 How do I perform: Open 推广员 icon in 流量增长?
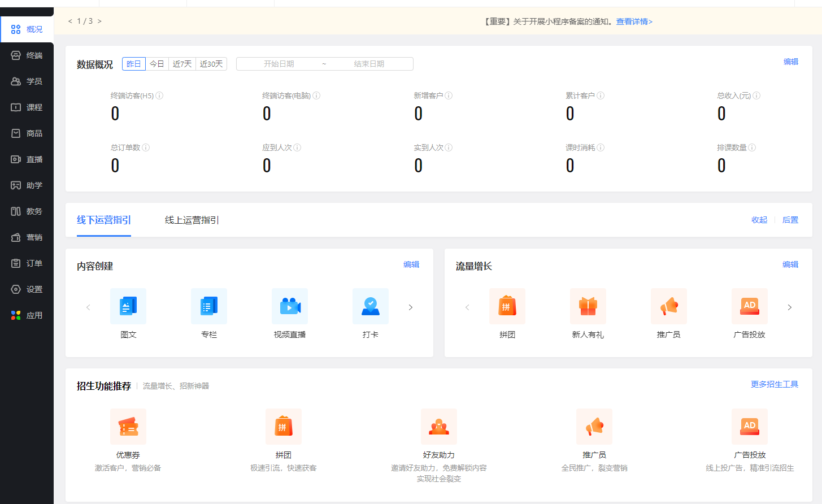(x=669, y=306)
